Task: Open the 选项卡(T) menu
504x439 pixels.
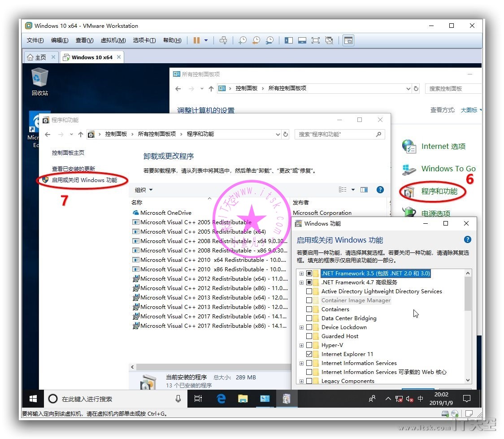Action: point(144,40)
